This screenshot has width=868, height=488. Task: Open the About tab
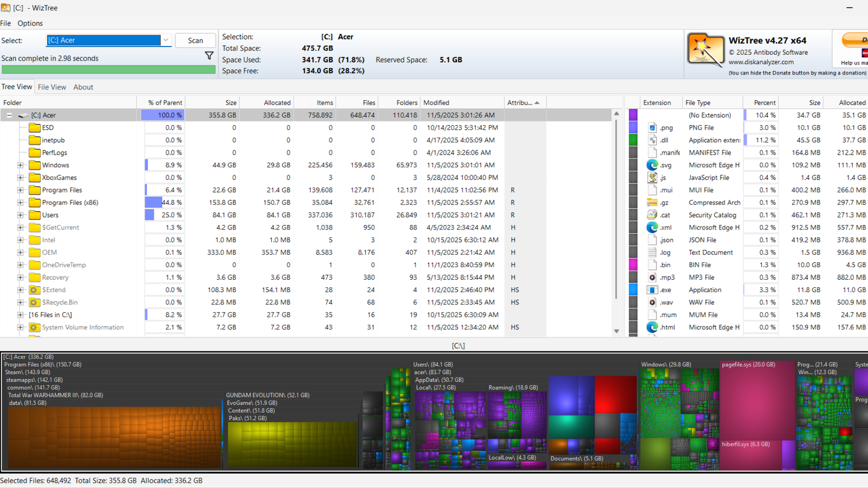[x=83, y=87]
